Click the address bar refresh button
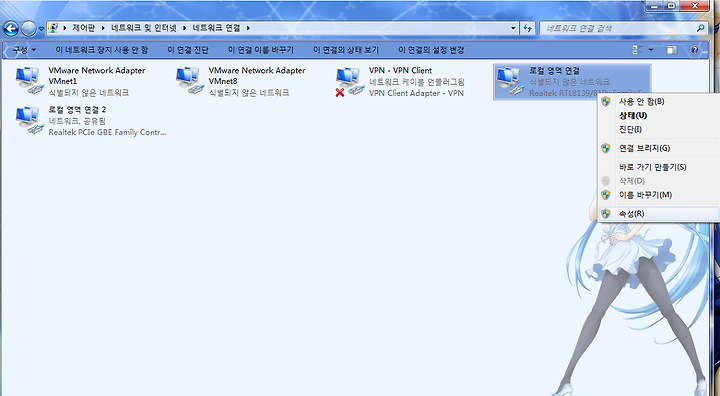Image resolution: width=720 pixels, height=396 pixels. pos(528,28)
